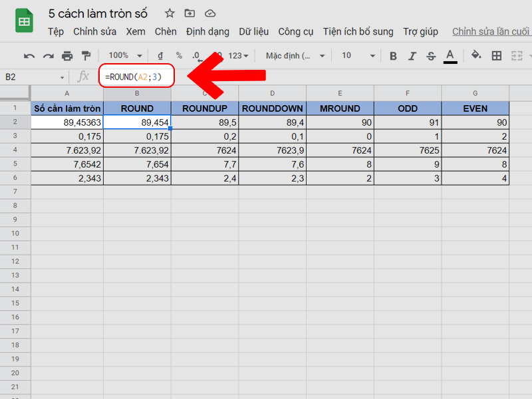Expand the font size 10 dropdown
Screen dimensions: 532x399
click(358, 56)
